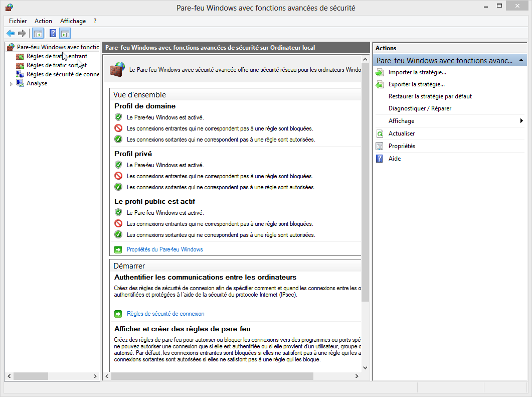The height and width of the screenshot is (397, 532).
Task: Open Propriétés du Pare-feu Windows link
Action: 164,249
